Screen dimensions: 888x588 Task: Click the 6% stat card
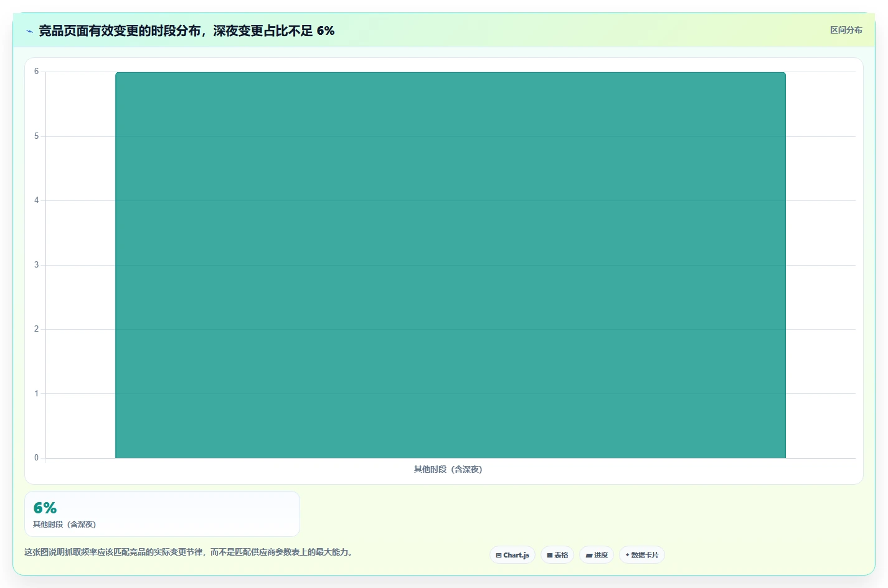coord(162,514)
